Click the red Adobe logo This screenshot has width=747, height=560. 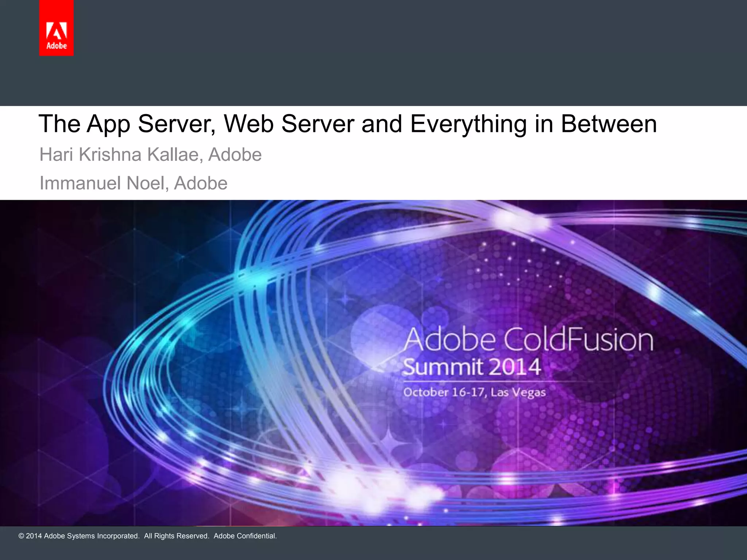56,28
